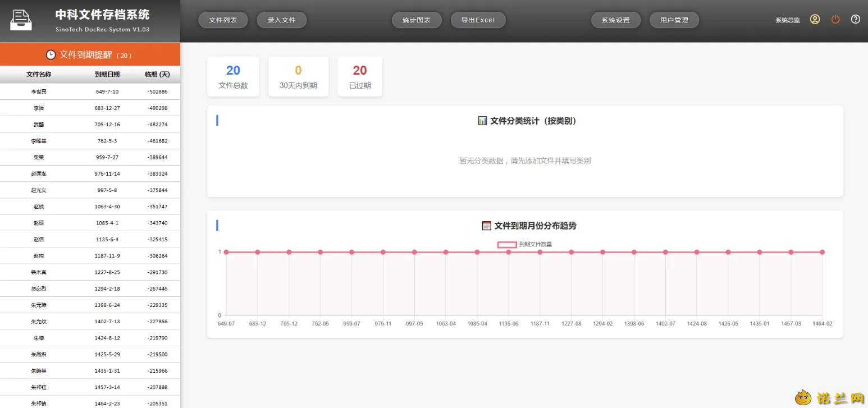Select the 李治 row

coord(90,108)
